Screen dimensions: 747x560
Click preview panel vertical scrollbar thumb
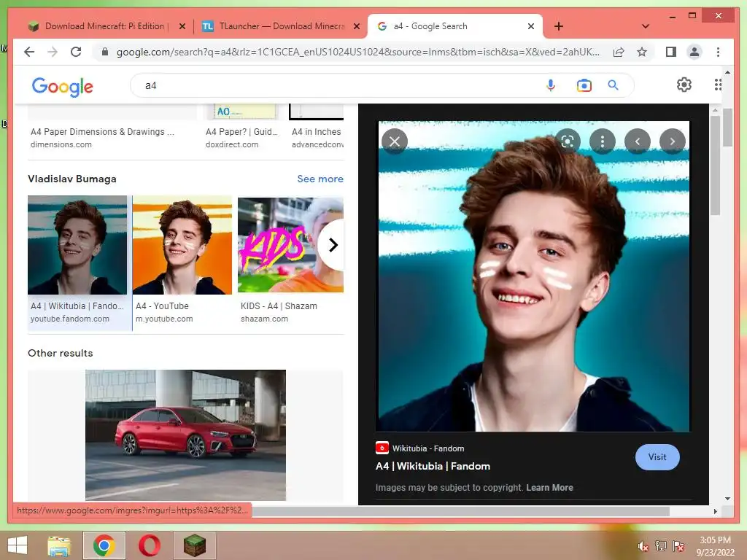click(715, 166)
